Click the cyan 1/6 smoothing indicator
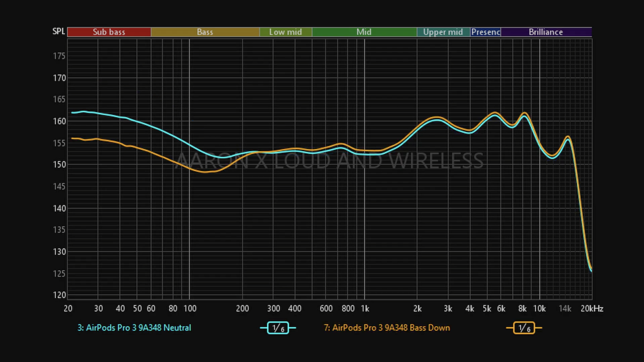Image resolution: width=644 pixels, height=362 pixels. click(x=278, y=328)
